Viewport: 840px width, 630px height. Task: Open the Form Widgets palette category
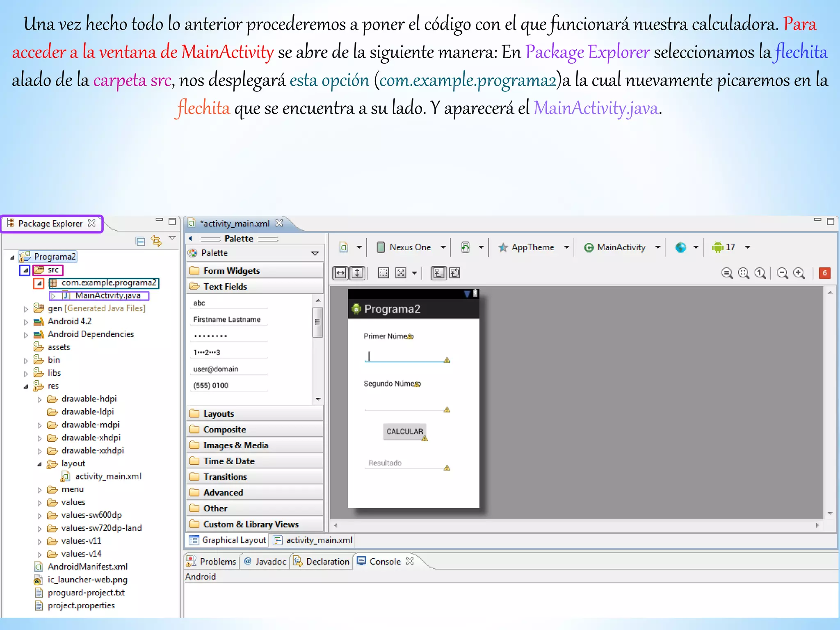(255, 271)
